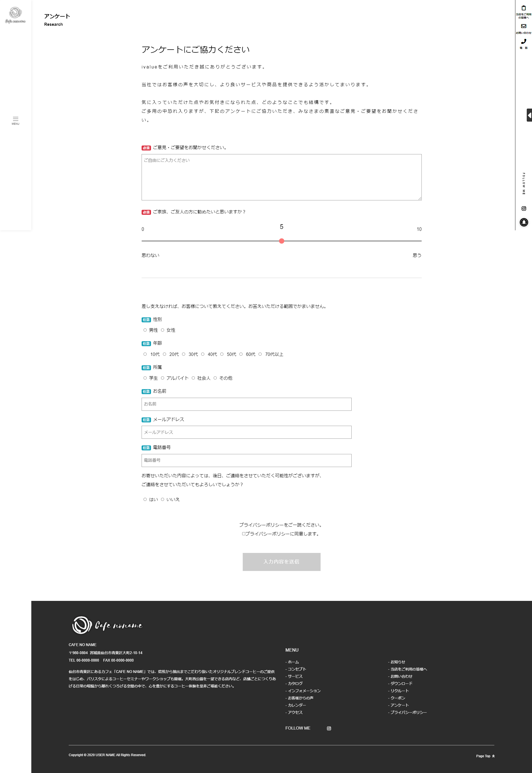Select the 50代 age radio button

click(x=222, y=354)
